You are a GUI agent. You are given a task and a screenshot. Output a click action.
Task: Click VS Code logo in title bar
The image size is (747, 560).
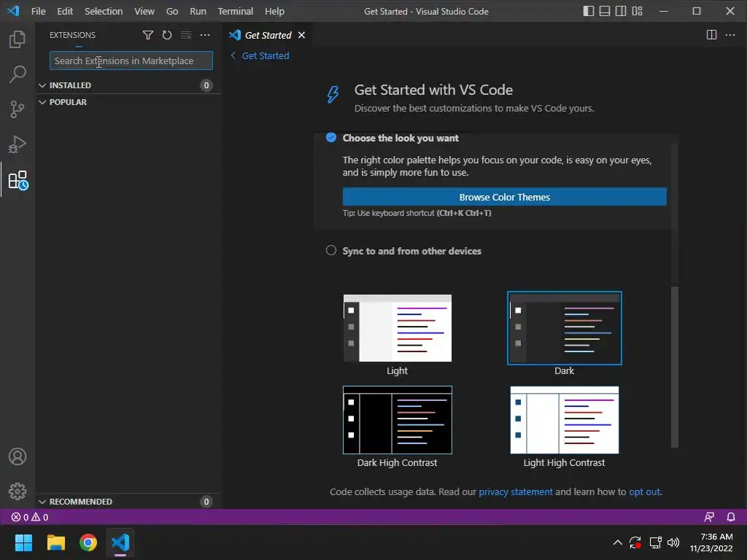(13, 11)
